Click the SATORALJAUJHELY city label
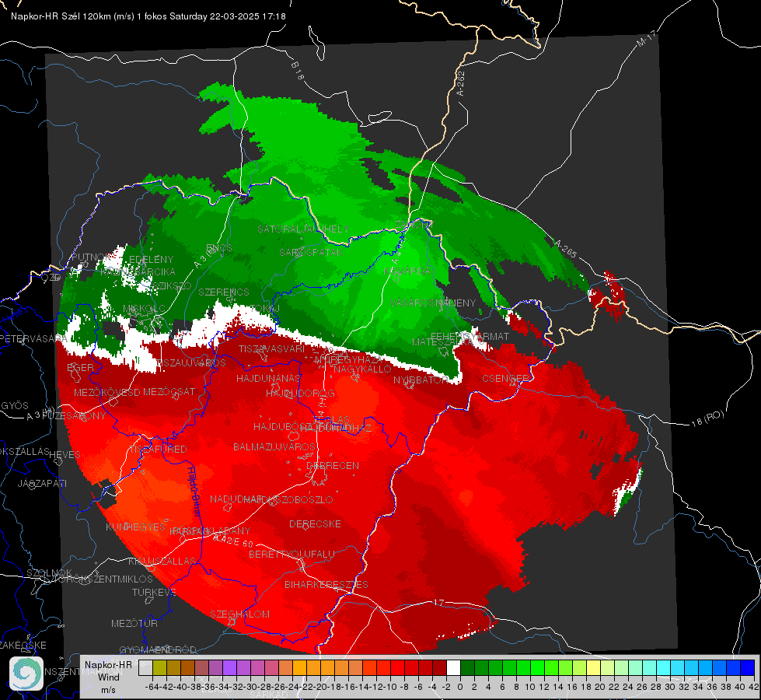The image size is (761, 700). click(303, 229)
